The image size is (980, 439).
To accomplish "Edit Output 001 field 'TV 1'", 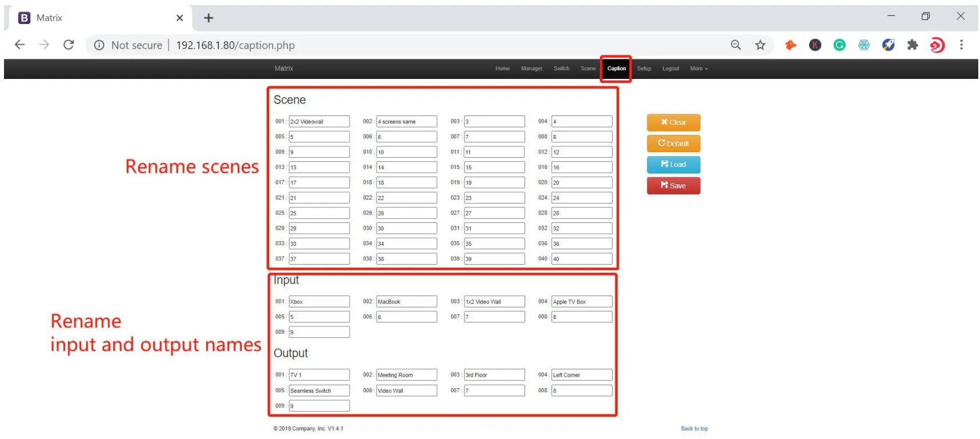I will click(319, 375).
